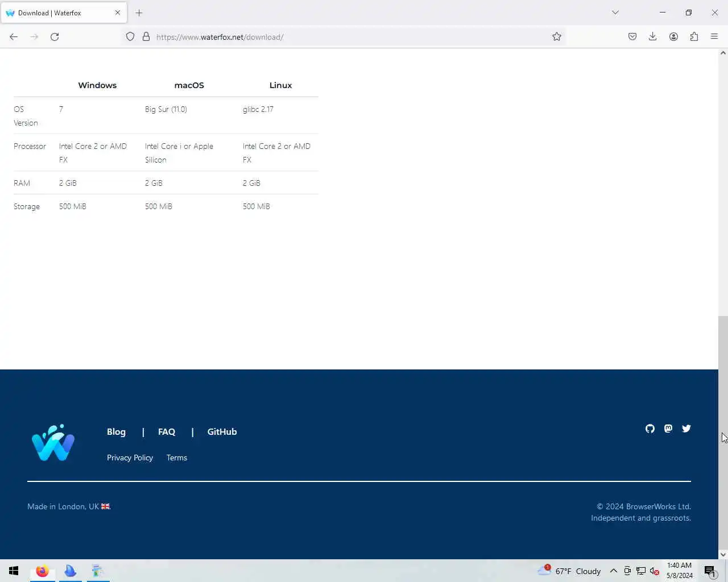728x582 pixels.
Task: Click 'Made in London, UK' text
Action: pos(63,506)
